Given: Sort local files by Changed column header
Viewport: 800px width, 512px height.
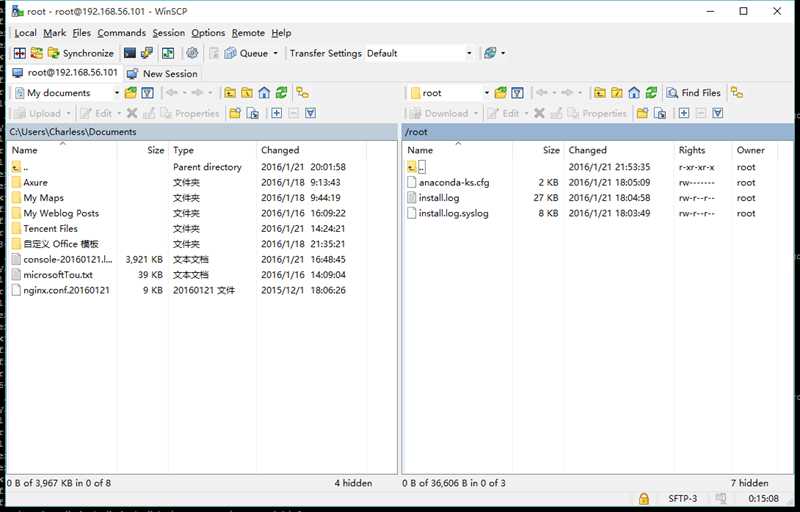Looking at the screenshot, I should [x=311, y=150].
